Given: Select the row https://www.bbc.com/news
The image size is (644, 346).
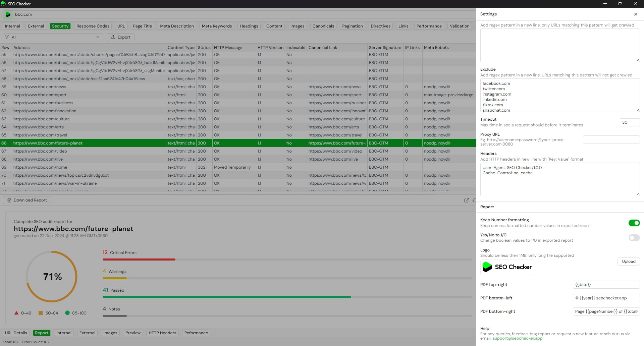Looking at the screenshot, I should coord(238,87).
